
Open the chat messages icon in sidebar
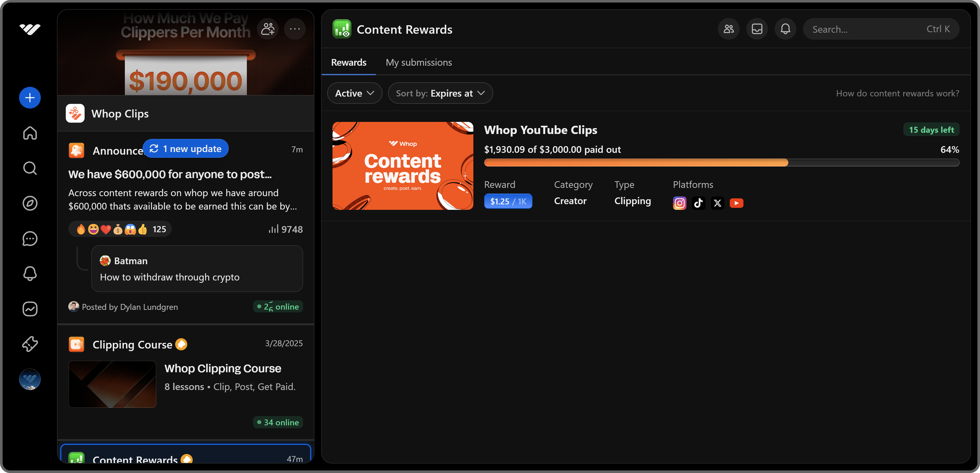29,239
